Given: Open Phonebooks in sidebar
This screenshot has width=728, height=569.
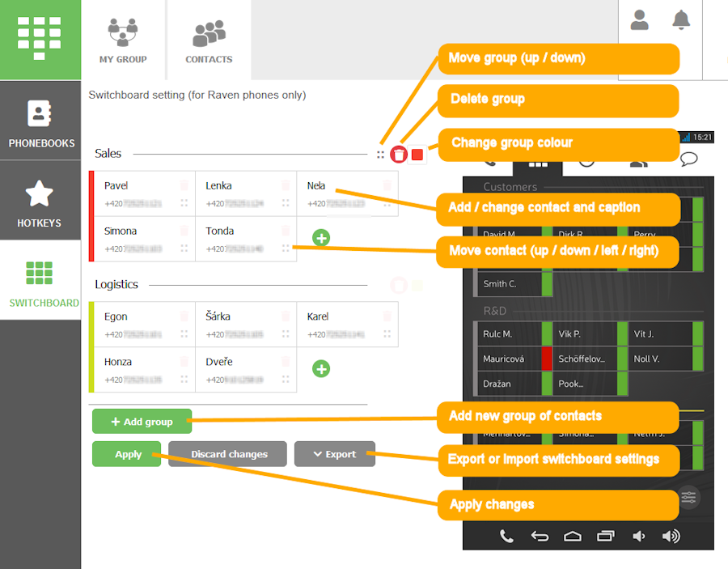Looking at the screenshot, I should 40,121.
